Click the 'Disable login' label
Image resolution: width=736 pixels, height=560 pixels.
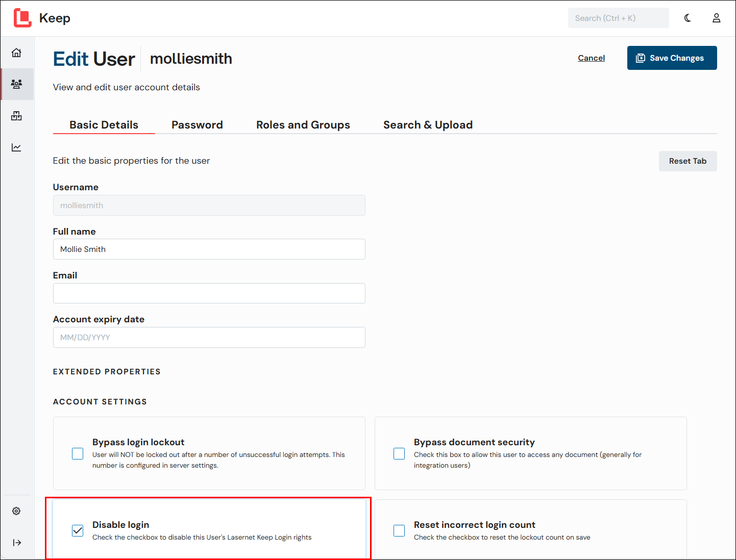pyautogui.click(x=120, y=525)
